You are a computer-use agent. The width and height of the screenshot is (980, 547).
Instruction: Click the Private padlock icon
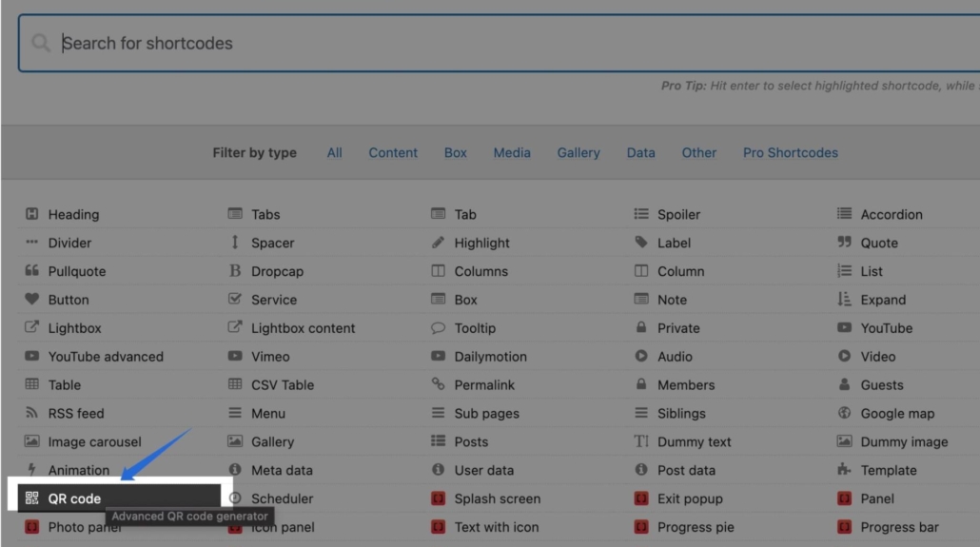tap(641, 327)
